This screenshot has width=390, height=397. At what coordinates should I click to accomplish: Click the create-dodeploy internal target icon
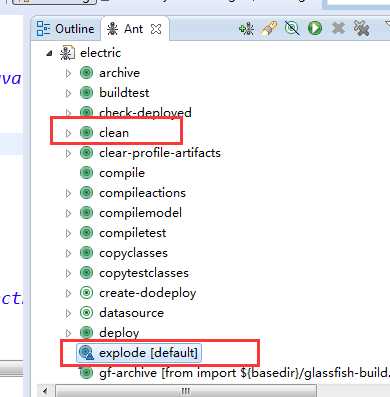(x=86, y=293)
